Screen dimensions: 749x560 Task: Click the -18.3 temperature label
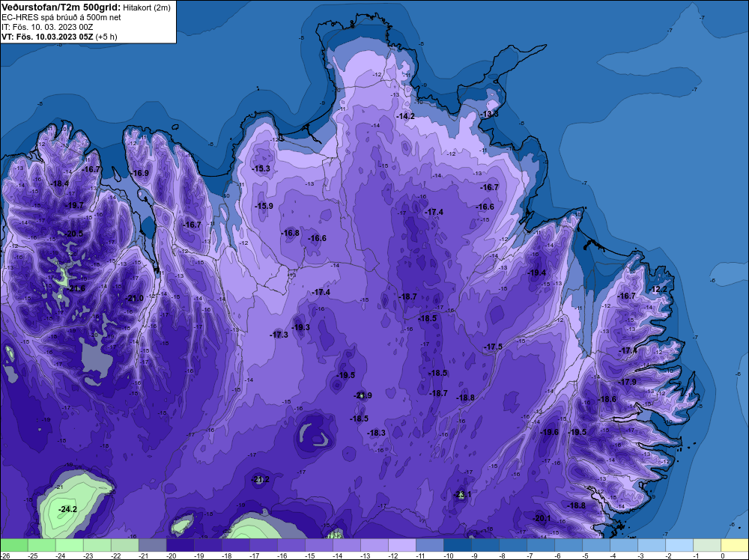[x=377, y=433]
